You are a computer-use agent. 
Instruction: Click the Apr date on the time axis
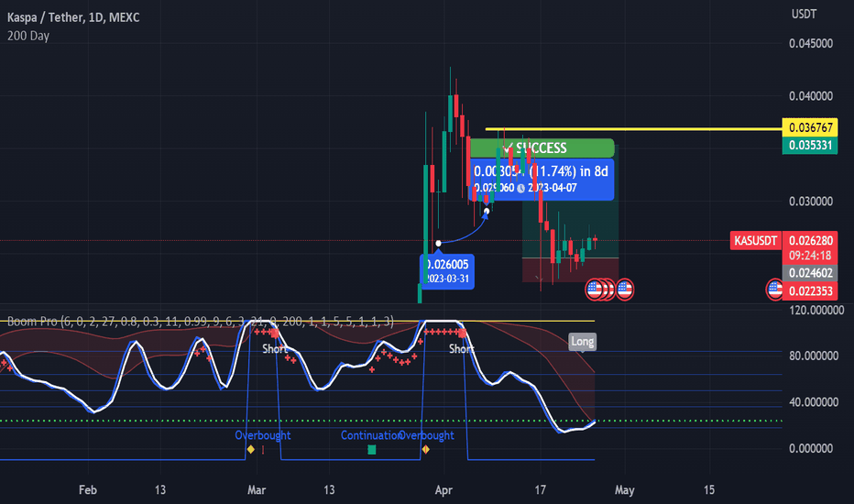pos(443,490)
